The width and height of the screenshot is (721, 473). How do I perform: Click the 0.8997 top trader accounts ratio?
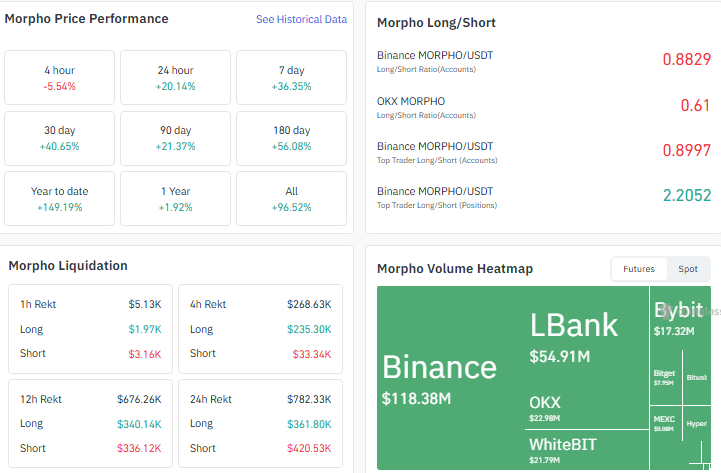coord(687,150)
